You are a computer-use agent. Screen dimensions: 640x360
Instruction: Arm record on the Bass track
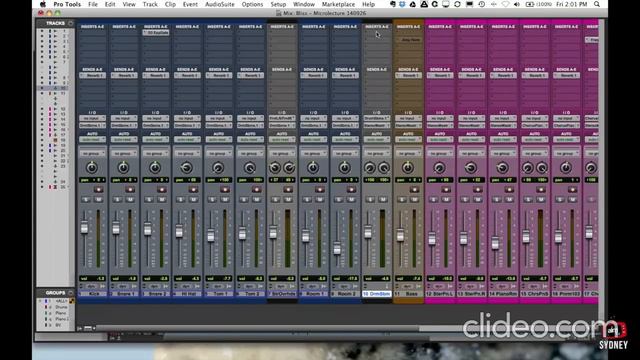(x=414, y=189)
